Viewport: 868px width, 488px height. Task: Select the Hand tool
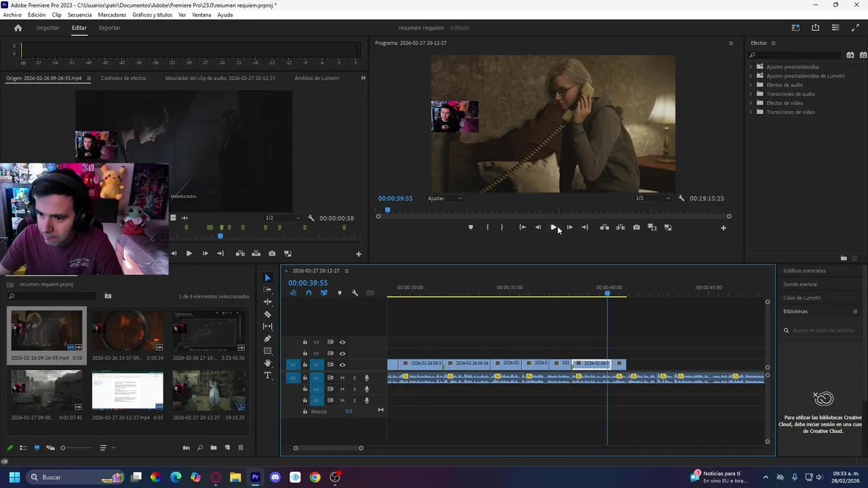[x=267, y=363]
